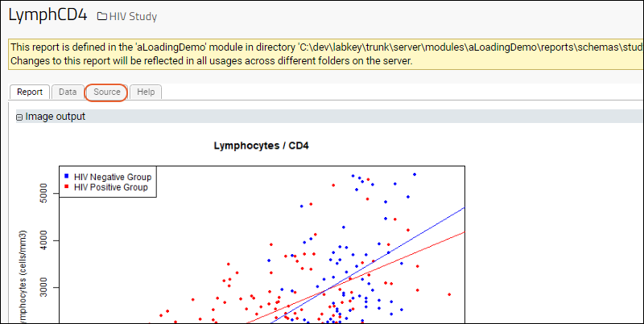Select the HIV Positive Group legend label

pos(111,187)
